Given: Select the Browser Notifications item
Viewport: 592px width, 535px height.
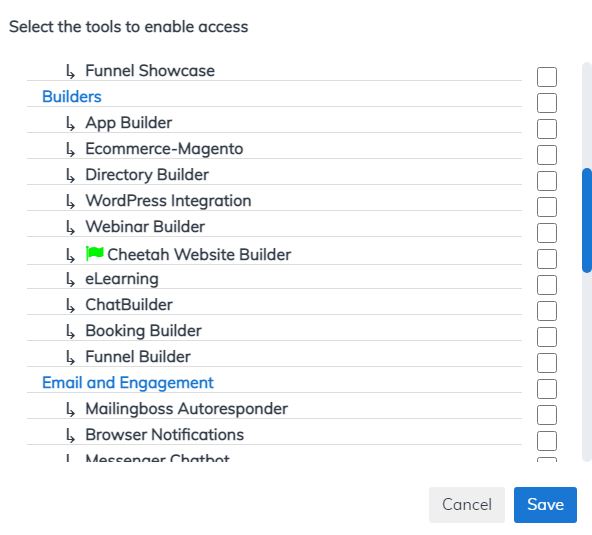Looking at the screenshot, I should click(x=165, y=435).
